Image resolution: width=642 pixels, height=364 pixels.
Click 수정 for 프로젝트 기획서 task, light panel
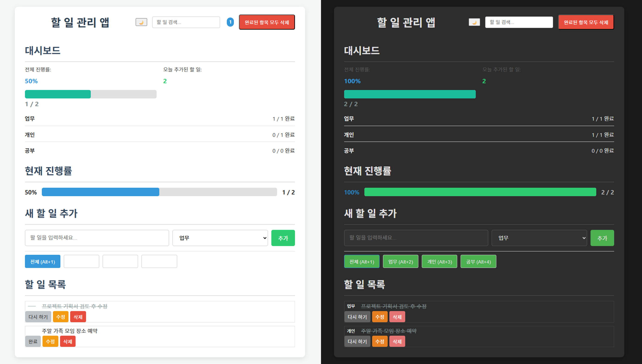tap(61, 317)
